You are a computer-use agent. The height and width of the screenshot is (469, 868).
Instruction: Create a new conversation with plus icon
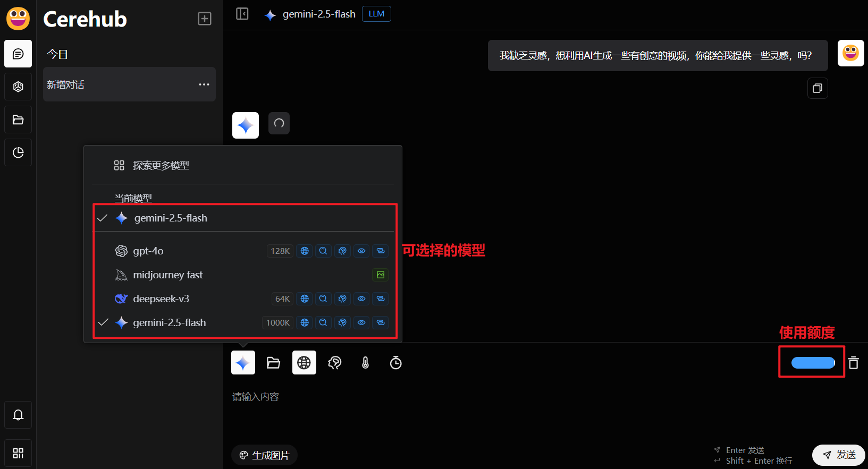pyautogui.click(x=205, y=19)
